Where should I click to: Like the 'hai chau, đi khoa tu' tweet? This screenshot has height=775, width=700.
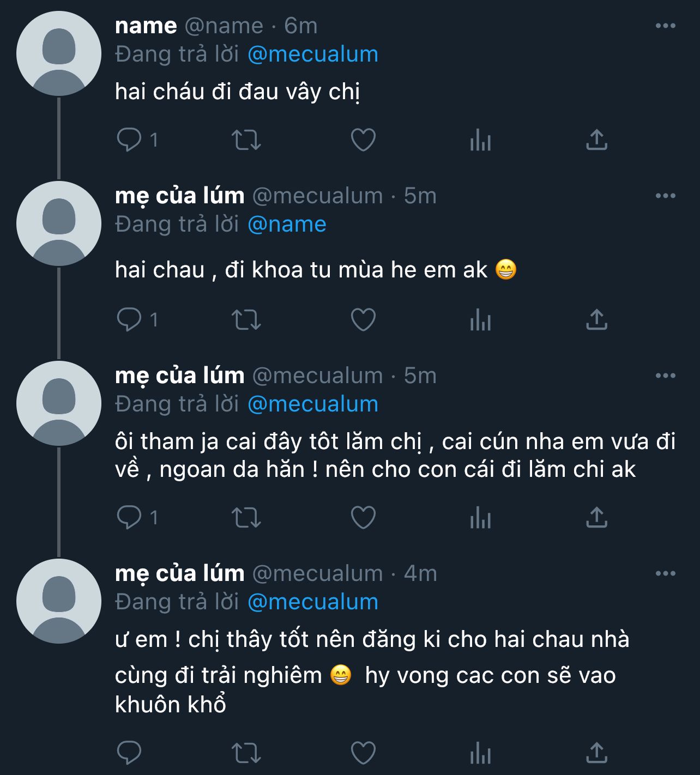tap(363, 319)
